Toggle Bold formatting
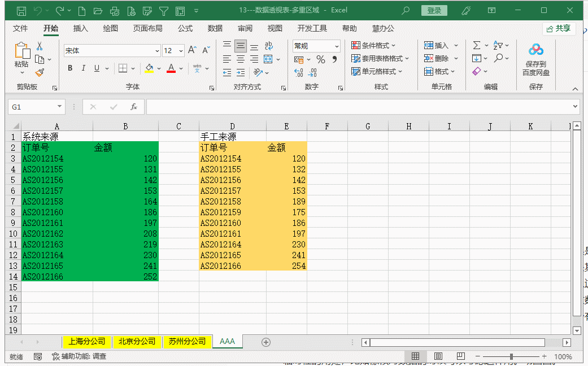 [x=70, y=68]
